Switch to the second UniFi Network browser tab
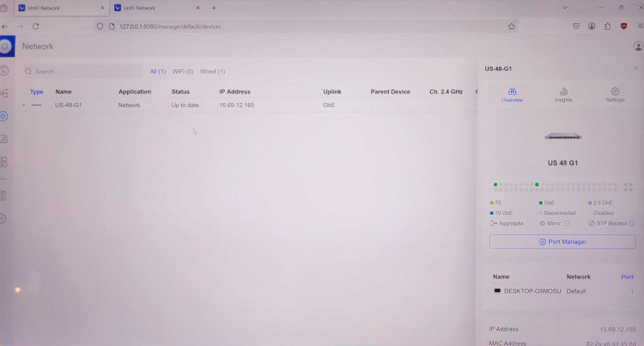Screen dimensions: 644x346 pyautogui.click(x=157, y=8)
